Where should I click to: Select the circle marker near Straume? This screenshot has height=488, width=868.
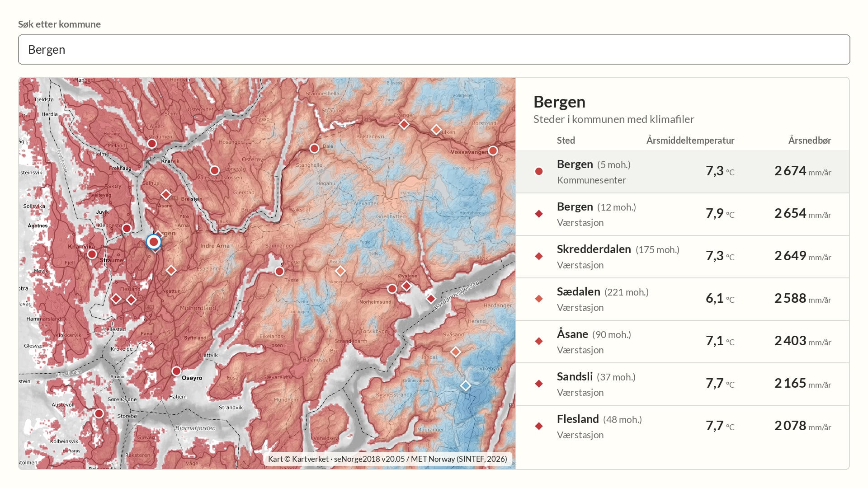pyautogui.click(x=92, y=254)
